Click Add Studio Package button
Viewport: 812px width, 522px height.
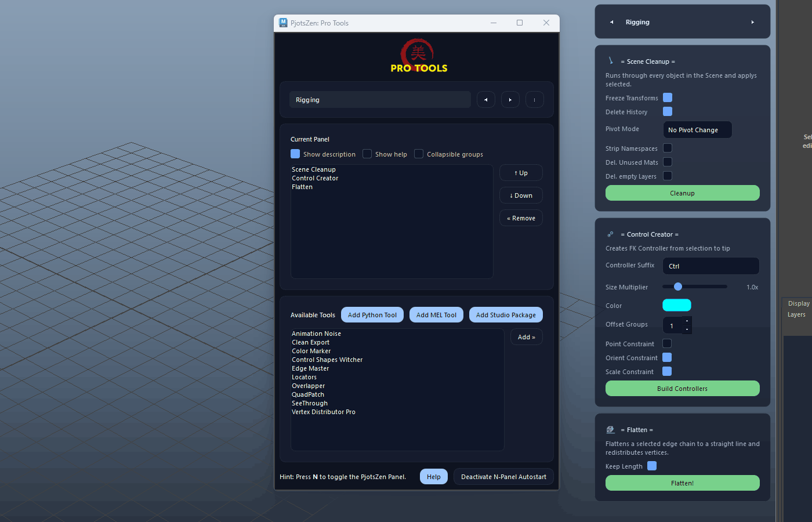(x=506, y=315)
